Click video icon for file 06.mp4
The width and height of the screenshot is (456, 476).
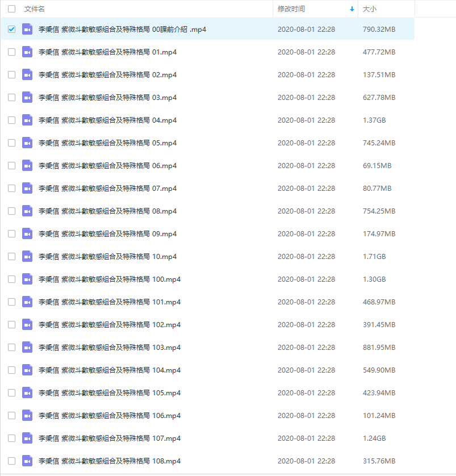(27, 165)
